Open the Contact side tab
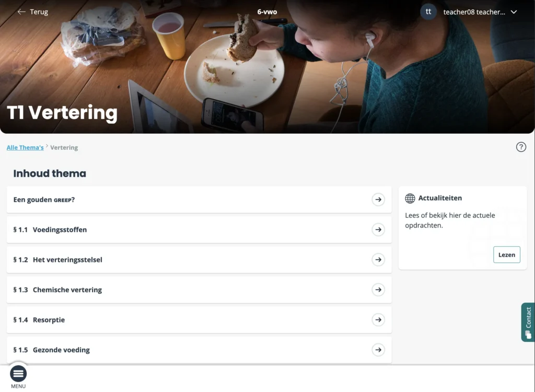The height and width of the screenshot is (392, 535). pos(528,322)
